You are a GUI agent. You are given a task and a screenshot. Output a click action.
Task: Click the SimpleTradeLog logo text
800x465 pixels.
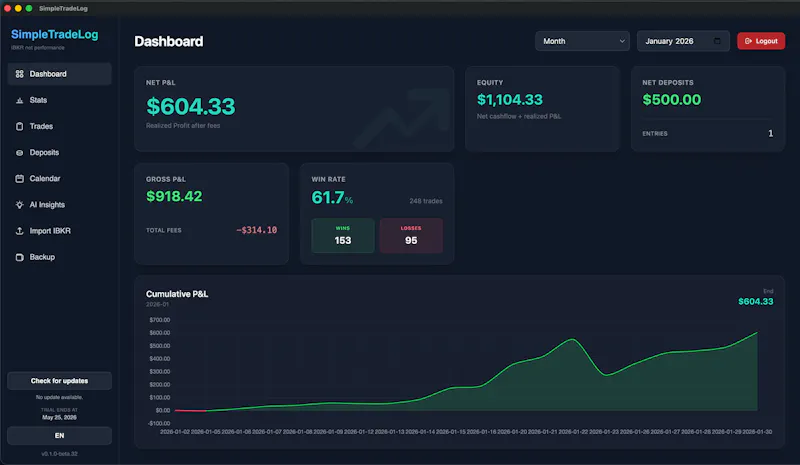pyautogui.click(x=55, y=34)
